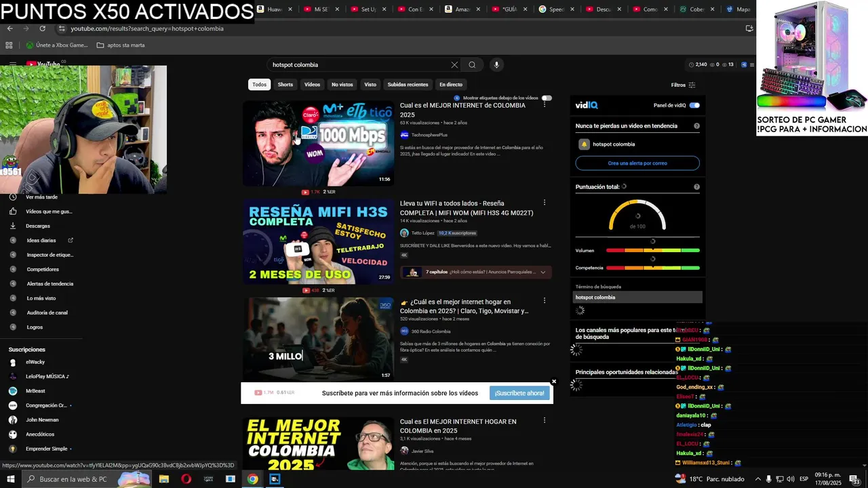The image size is (868, 488).
Task: Close the 'Speed' browser tab
Action: point(572,9)
